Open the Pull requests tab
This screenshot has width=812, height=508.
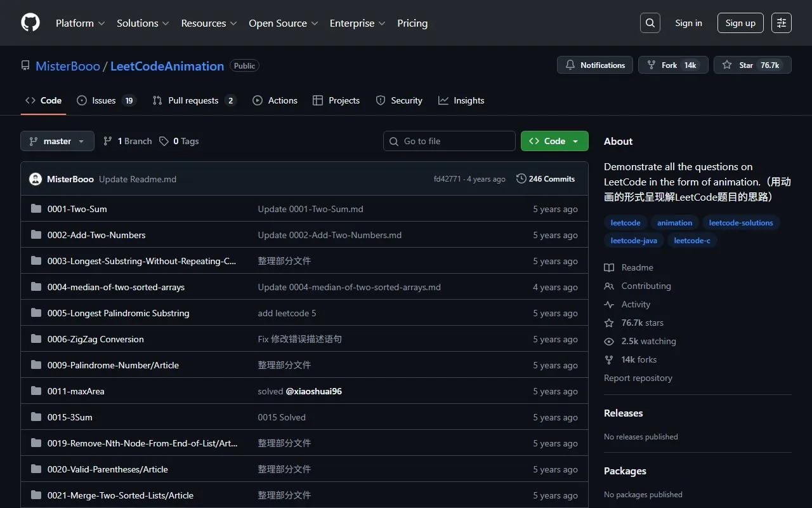pyautogui.click(x=193, y=100)
